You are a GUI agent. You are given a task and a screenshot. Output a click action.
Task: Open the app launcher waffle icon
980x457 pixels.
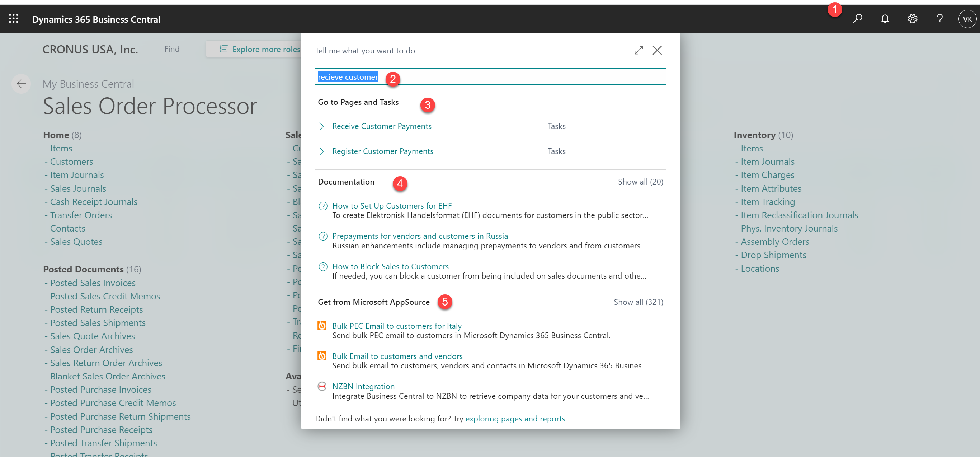click(14, 19)
